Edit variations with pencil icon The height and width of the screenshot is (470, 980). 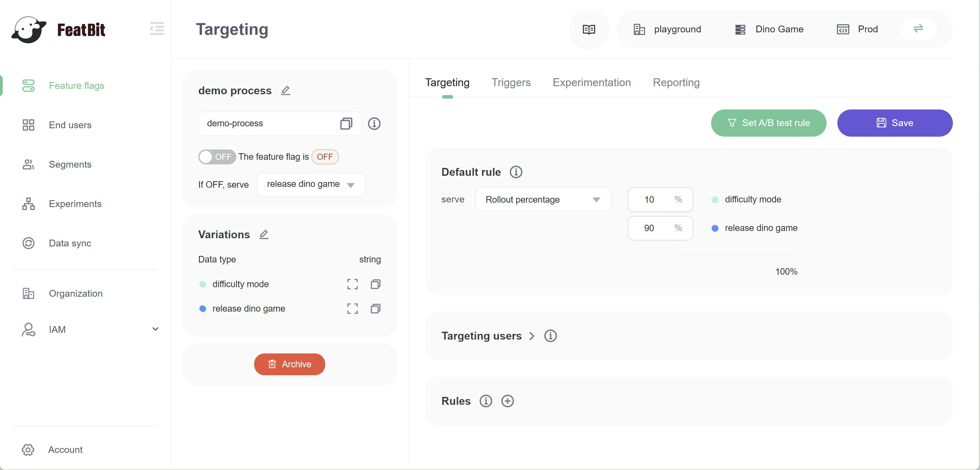coord(264,234)
